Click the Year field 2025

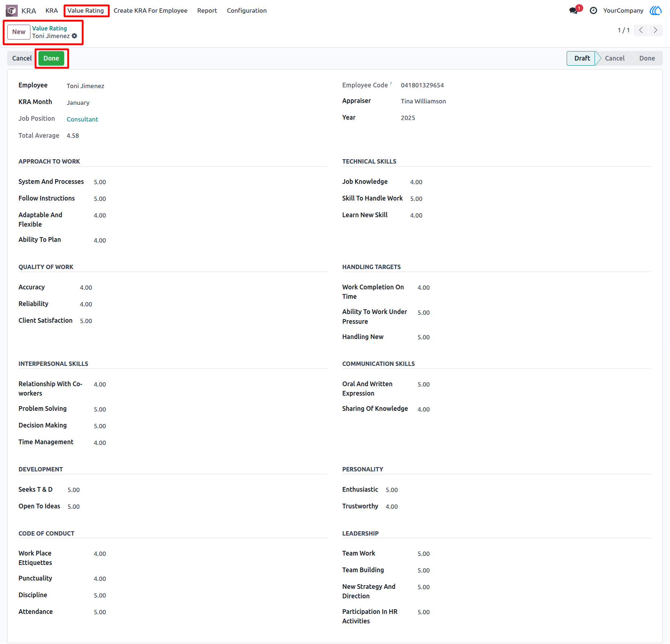tap(408, 118)
